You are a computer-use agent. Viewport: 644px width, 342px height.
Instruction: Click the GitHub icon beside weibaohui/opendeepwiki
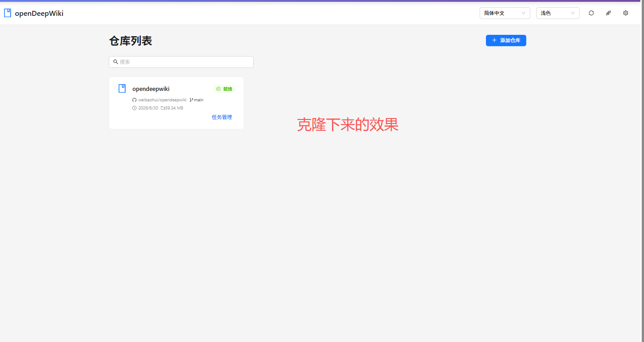[134, 100]
